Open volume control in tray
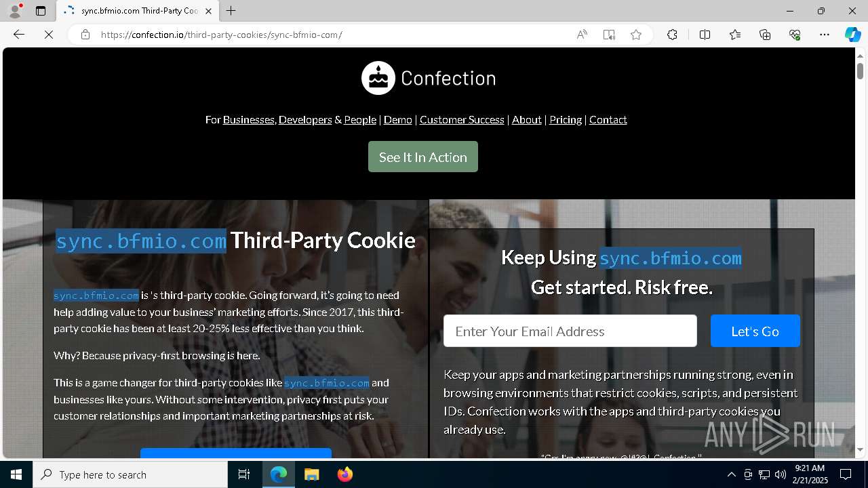Viewport: 868px width, 488px height. pos(781,474)
